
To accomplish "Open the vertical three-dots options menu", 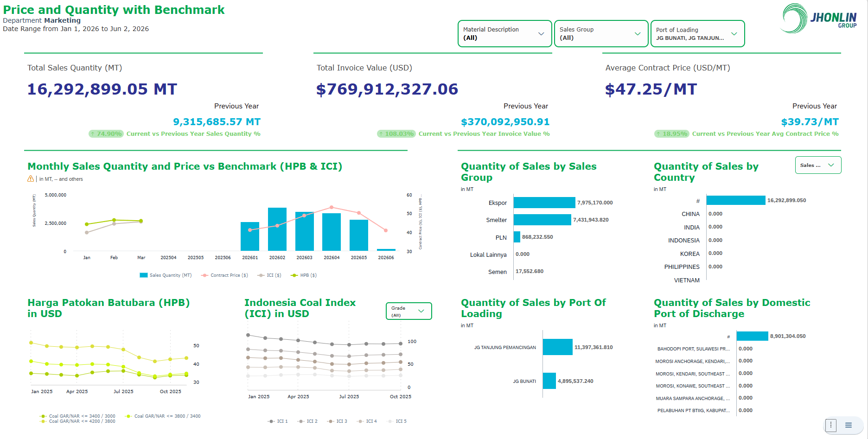I will 831,425.
